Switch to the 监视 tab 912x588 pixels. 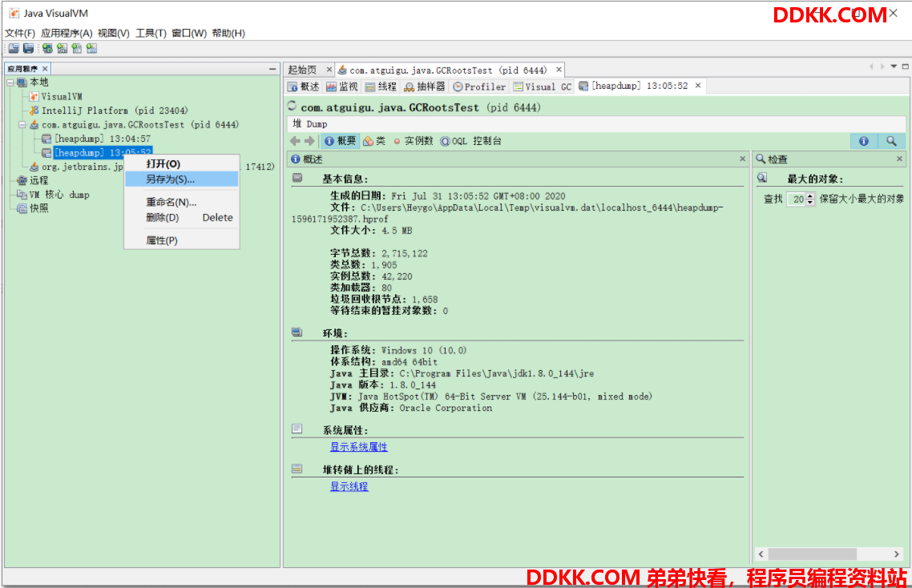342,87
